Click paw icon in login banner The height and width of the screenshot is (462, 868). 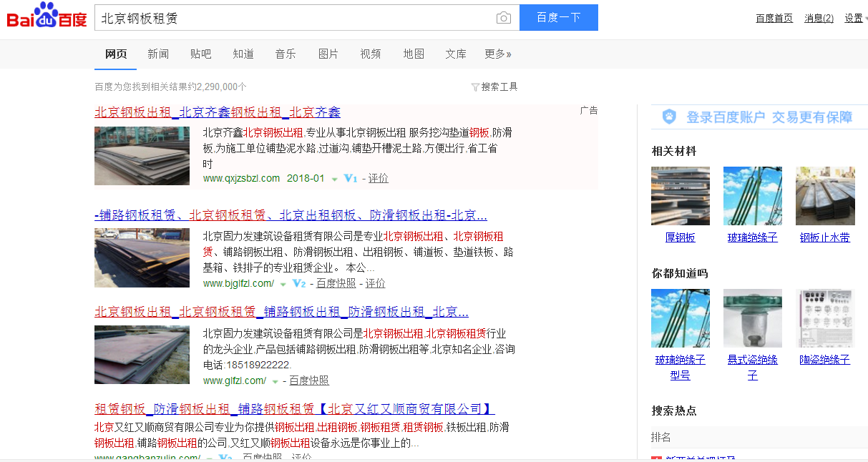668,117
